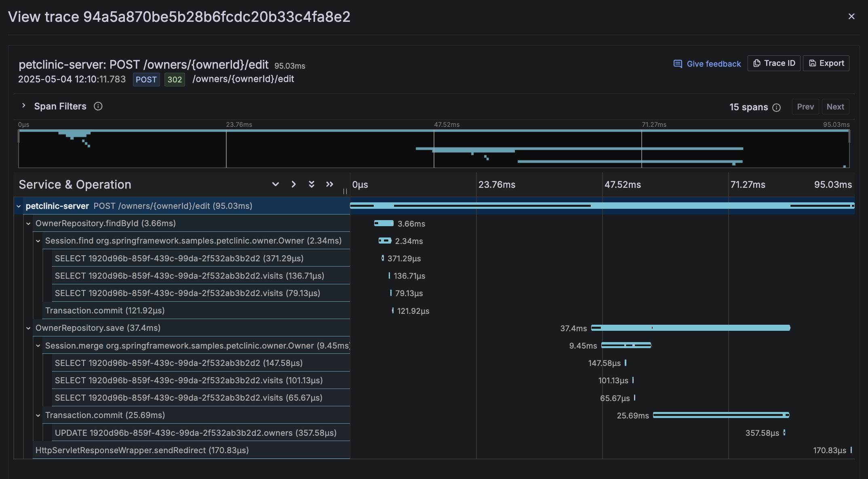Viewport: 868px width, 479px height.
Task: Click the 47.52ms timeline header tick
Action: (x=623, y=185)
